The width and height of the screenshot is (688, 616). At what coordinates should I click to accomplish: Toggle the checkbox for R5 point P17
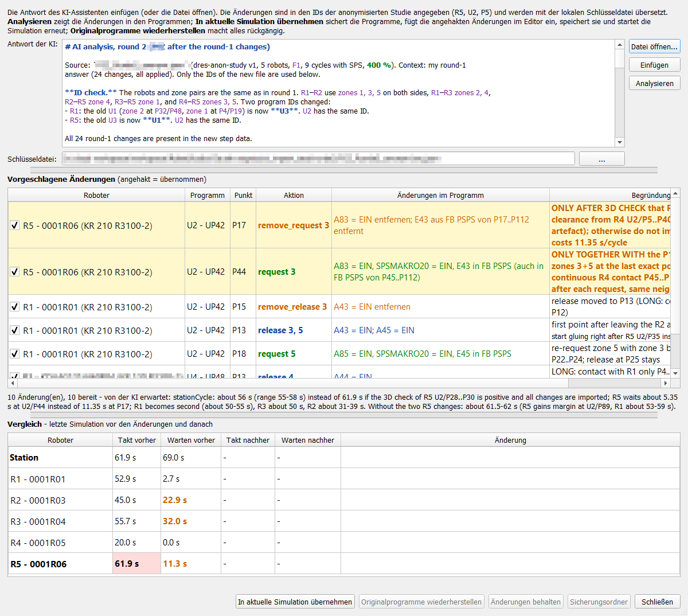(15, 225)
